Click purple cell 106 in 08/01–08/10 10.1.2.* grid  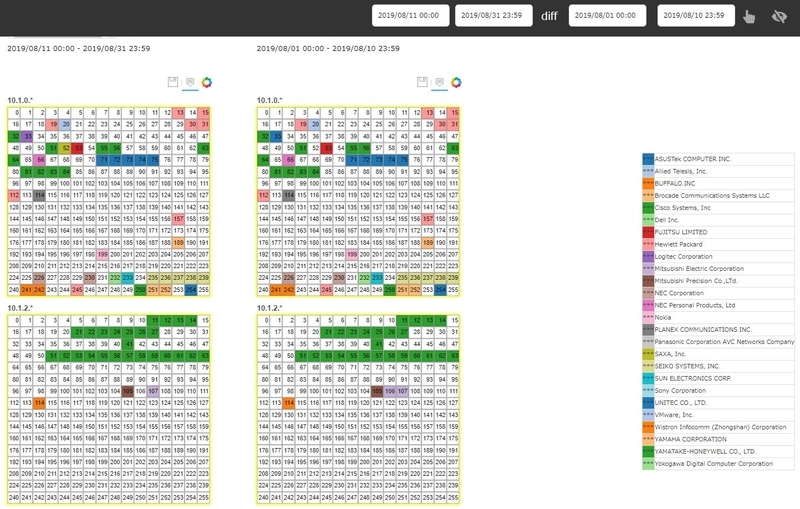[390, 391]
